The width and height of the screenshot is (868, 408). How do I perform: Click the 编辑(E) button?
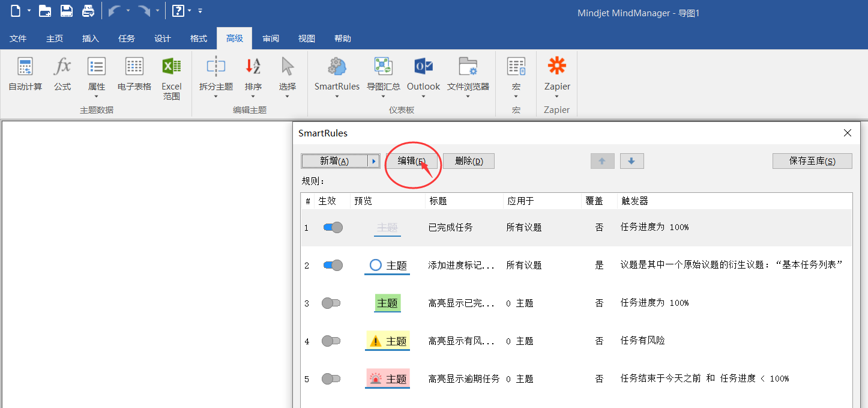coord(412,160)
